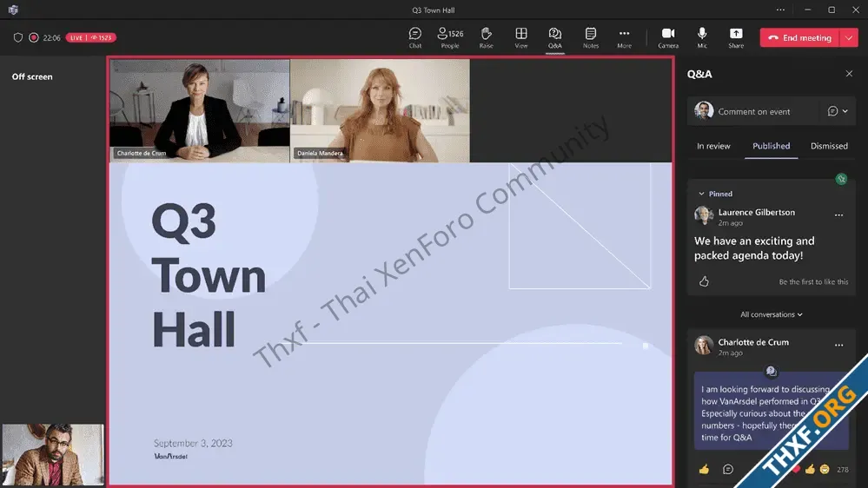
Task: Open the All conversations filter dropdown
Action: 772,314
